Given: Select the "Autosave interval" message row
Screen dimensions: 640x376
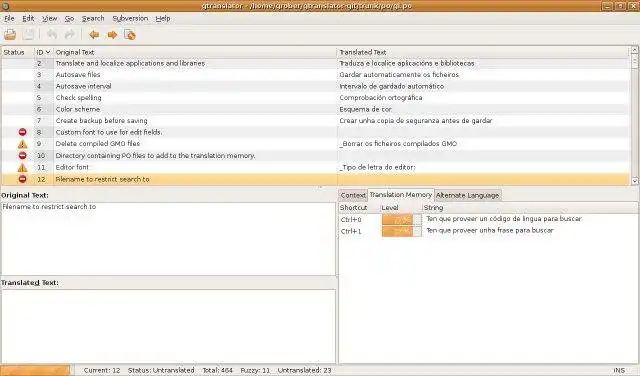Looking at the screenshot, I should point(315,86).
